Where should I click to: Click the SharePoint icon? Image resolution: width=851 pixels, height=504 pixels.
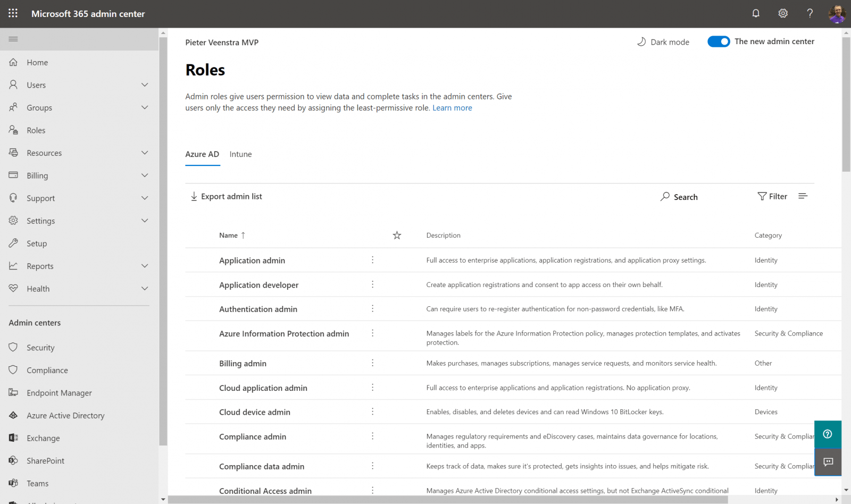click(13, 460)
